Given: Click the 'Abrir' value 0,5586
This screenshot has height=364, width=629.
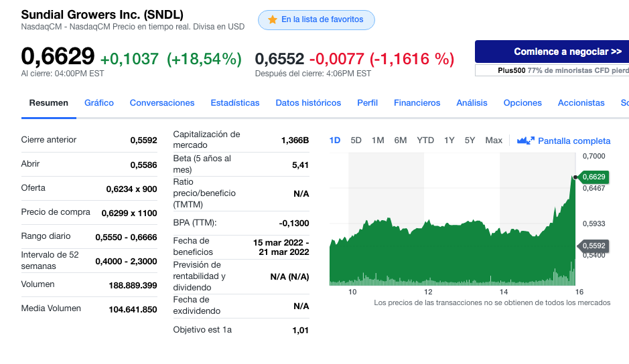Looking at the screenshot, I should (143, 165).
